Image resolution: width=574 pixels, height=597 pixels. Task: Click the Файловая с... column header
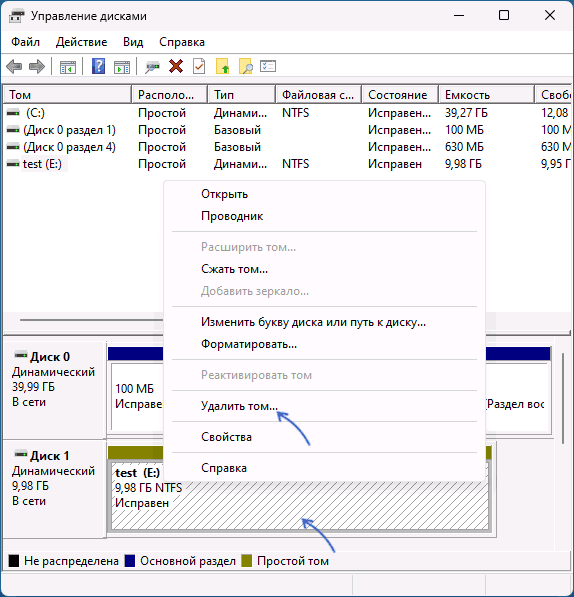319,94
